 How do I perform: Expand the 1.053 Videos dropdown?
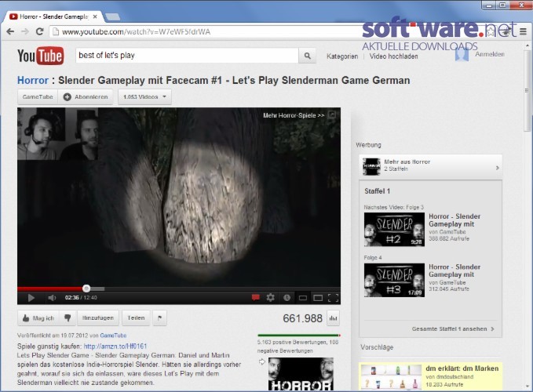(x=144, y=97)
